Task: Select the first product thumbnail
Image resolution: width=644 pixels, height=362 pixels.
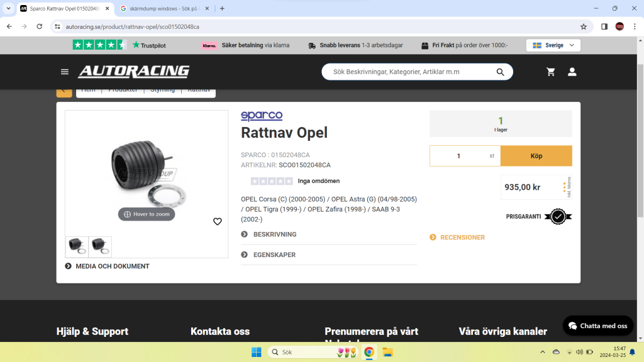Action: pos(77,246)
